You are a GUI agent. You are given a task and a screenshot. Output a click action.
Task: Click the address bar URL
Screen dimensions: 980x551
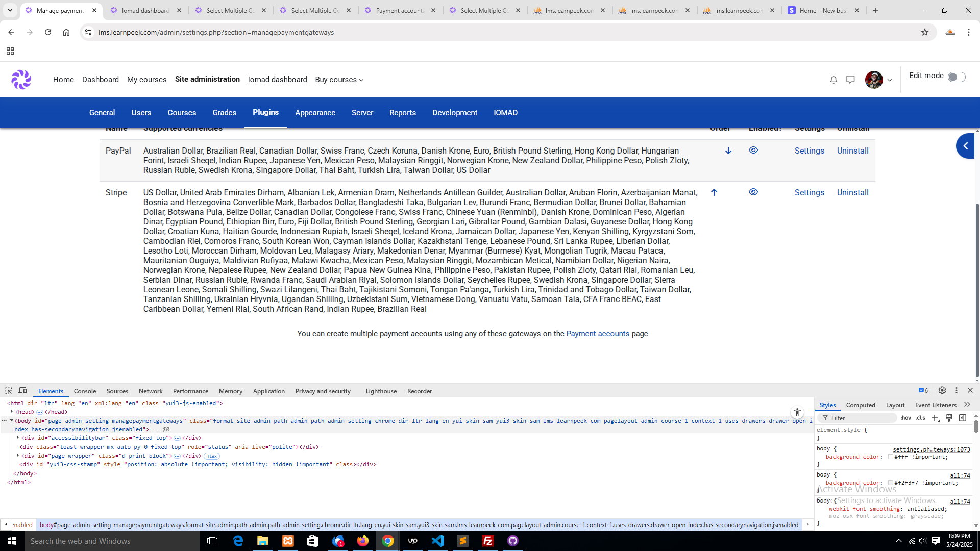(x=216, y=32)
